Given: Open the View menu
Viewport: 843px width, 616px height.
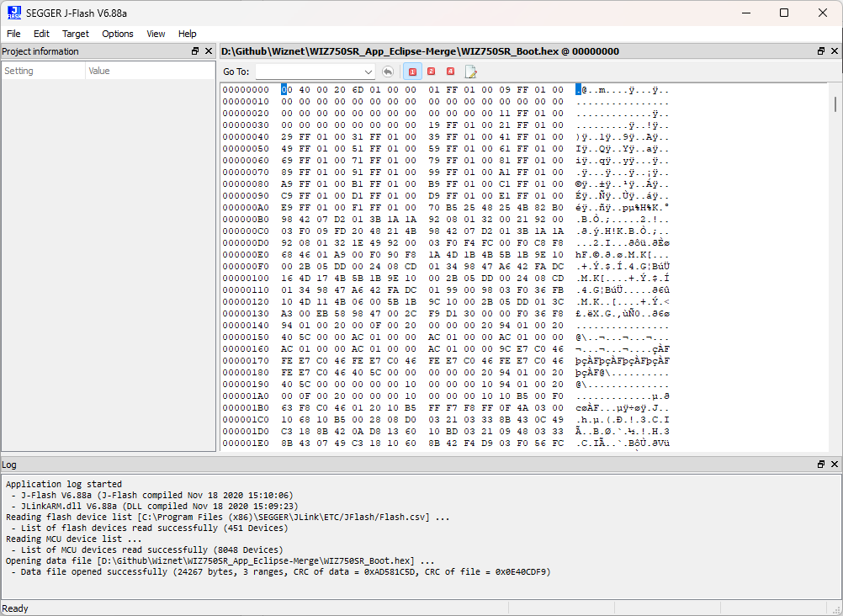Looking at the screenshot, I should tap(156, 34).
